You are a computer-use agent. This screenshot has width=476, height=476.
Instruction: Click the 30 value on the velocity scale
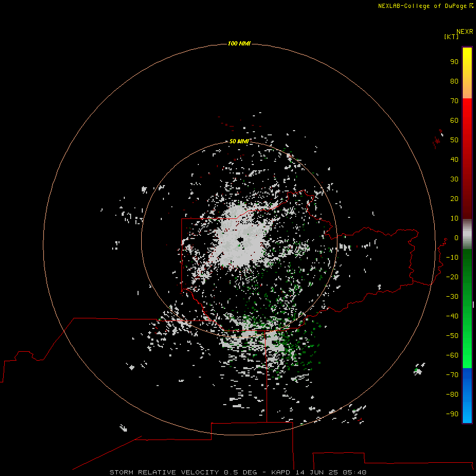(x=454, y=179)
